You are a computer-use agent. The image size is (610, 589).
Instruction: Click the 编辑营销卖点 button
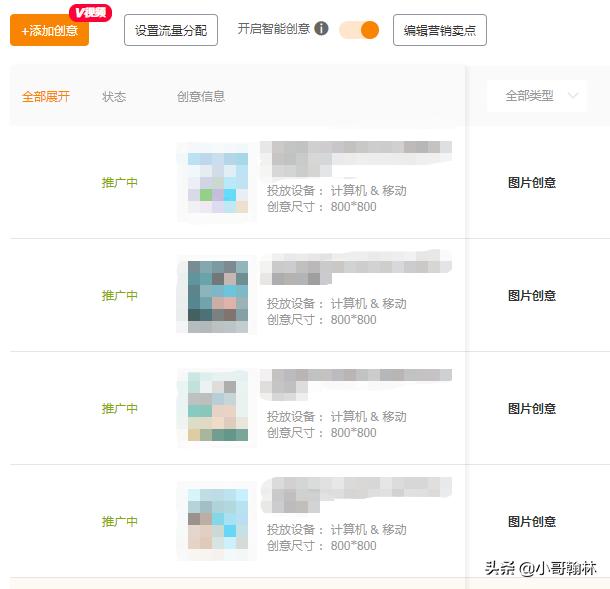click(x=440, y=30)
